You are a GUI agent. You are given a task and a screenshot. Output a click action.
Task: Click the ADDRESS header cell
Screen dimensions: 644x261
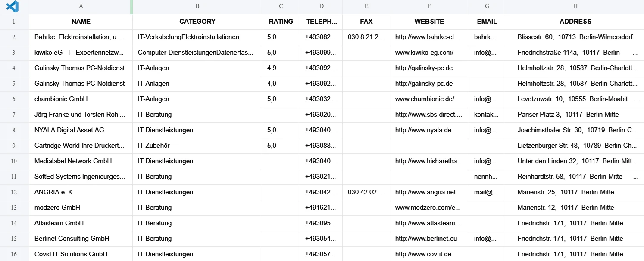tap(575, 22)
